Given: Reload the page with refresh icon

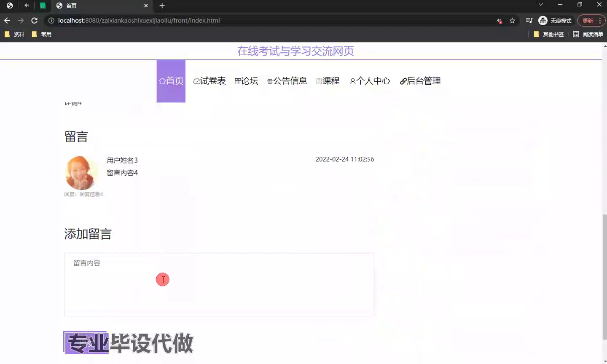Looking at the screenshot, I should (35, 21).
